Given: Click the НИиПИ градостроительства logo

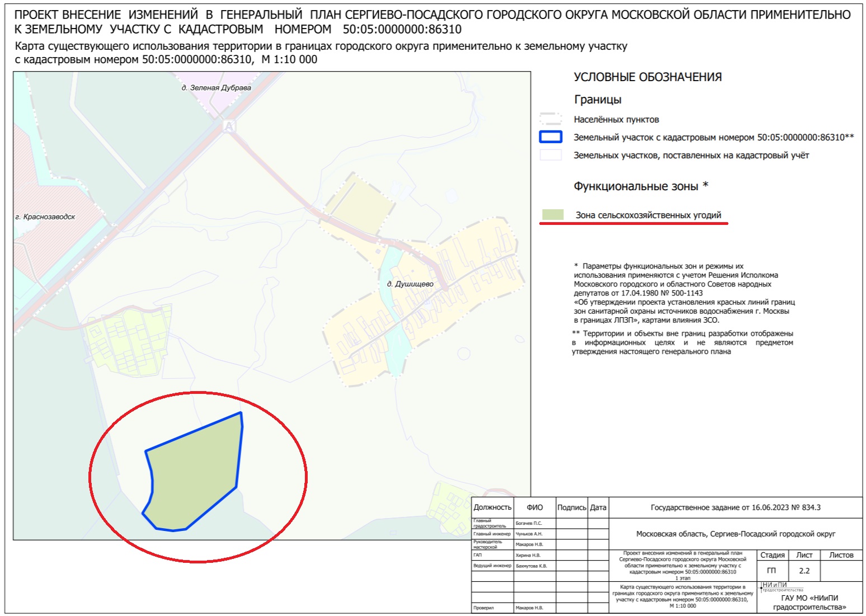Looking at the screenshot, I should (782, 586).
